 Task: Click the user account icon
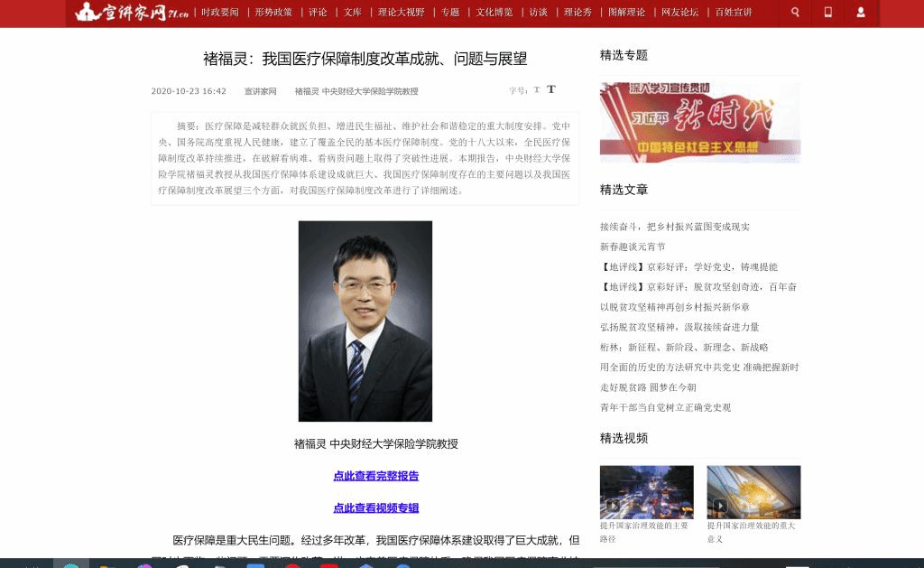pyautogui.click(x=861, y=13)
